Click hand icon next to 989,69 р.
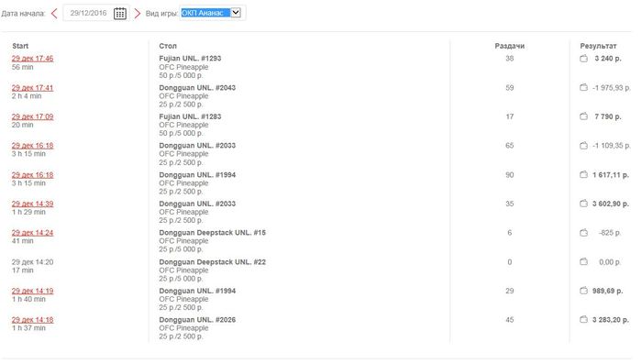 pos(584,291)
